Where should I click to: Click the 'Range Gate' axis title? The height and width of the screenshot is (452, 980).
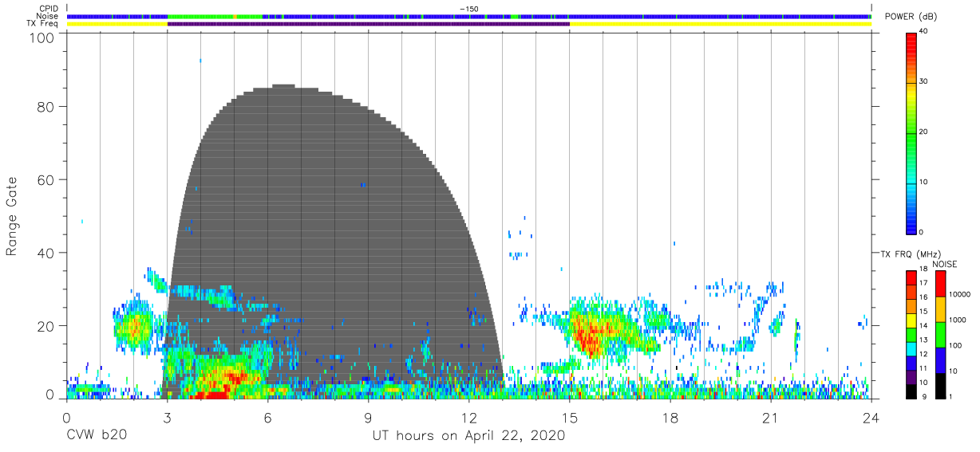click(12, 217)
